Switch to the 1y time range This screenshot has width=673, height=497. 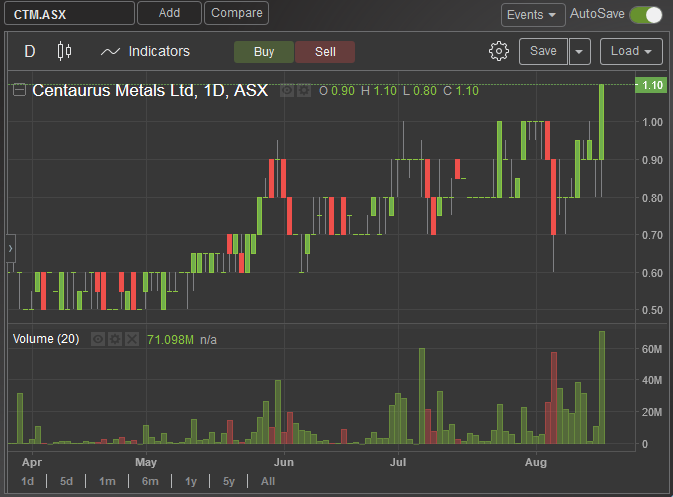click(191, 481)
